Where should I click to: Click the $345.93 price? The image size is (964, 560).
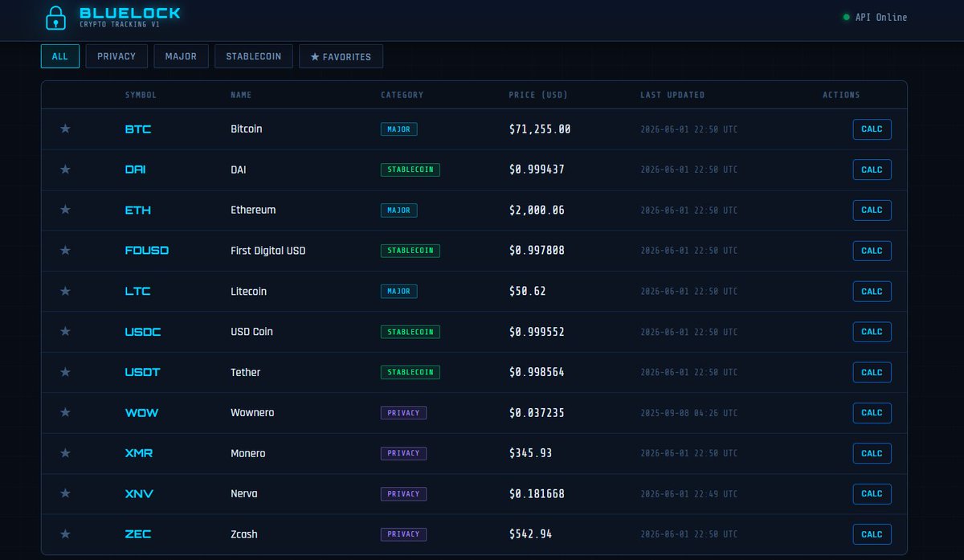click(530, 453)
